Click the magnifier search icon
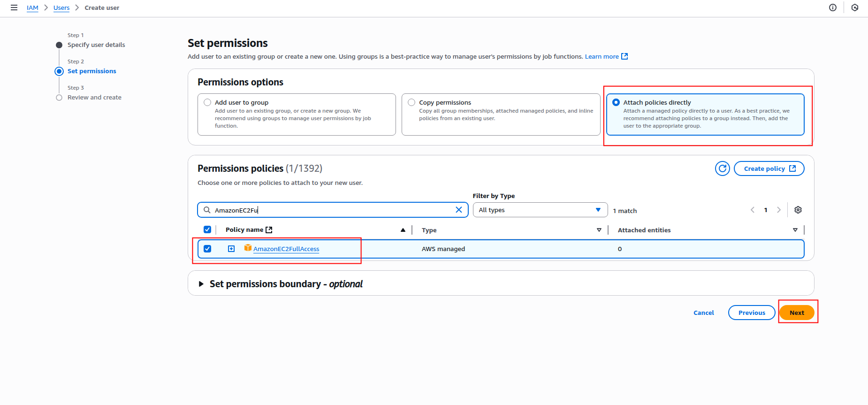Image resolution: width=868 pixels, height=405 pixels. [x=207, y=210]
